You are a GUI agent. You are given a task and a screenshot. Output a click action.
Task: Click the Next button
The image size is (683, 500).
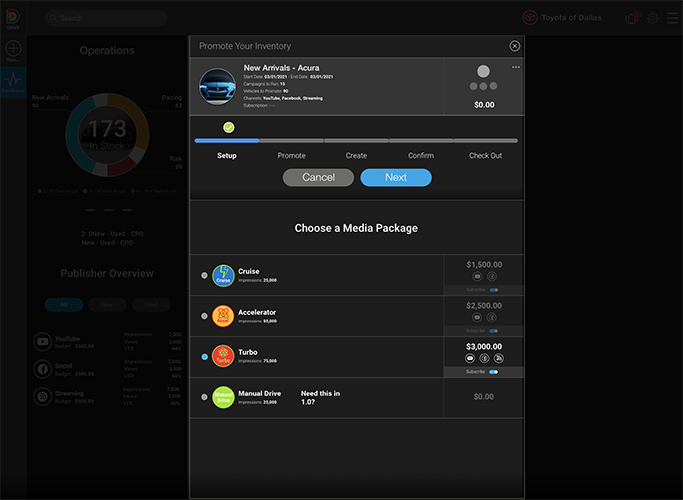coord(396,177)
